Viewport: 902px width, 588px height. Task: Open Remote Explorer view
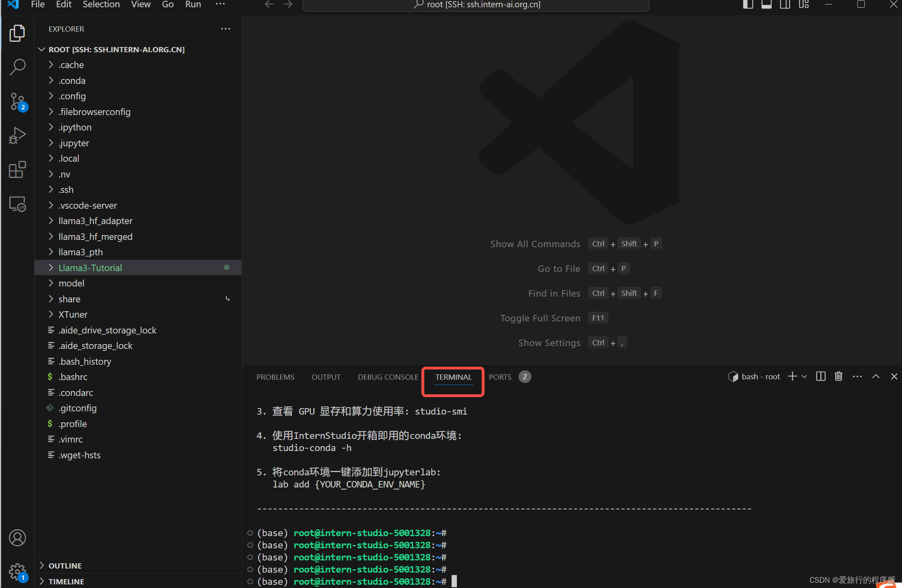pos(17,204)
